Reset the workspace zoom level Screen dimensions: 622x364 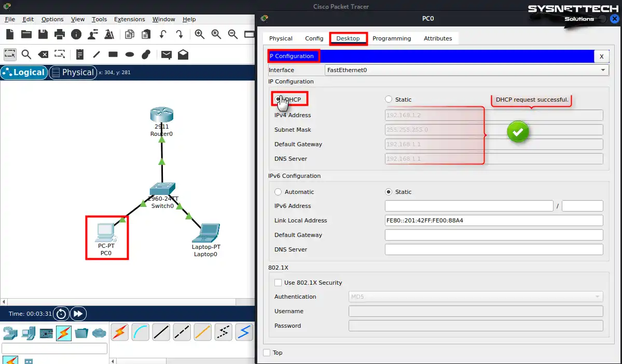pyautogui.click(x=216, y=35)
